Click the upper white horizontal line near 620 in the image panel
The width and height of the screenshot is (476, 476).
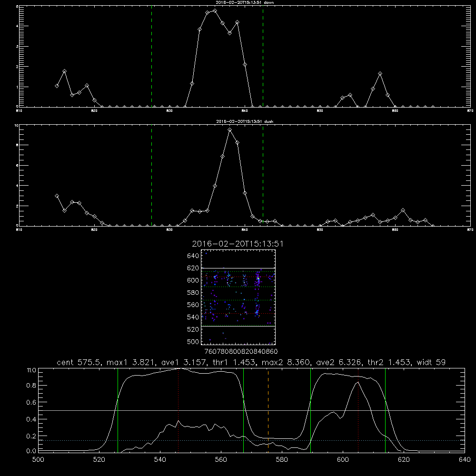[238, 268]
